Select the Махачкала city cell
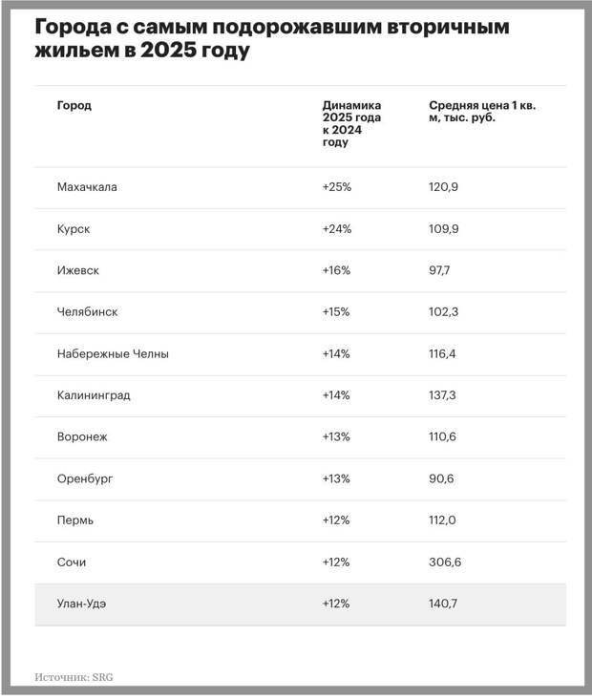The width and height of the screenshot is (592, 700). pos(87,187)
